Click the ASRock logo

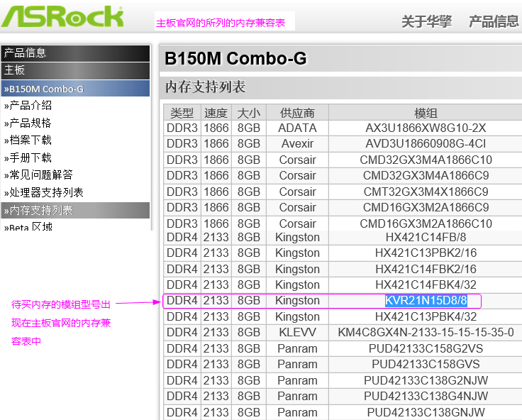[62, 16]
